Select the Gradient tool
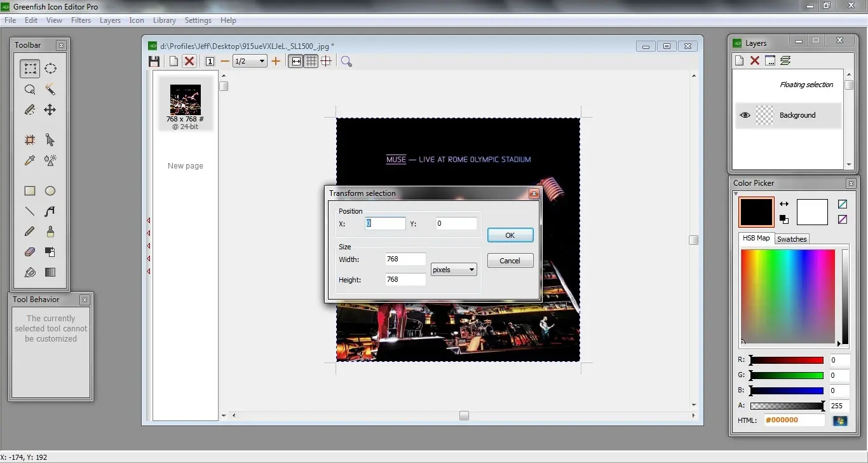This screenshot has width=868, height=463. 50,272
